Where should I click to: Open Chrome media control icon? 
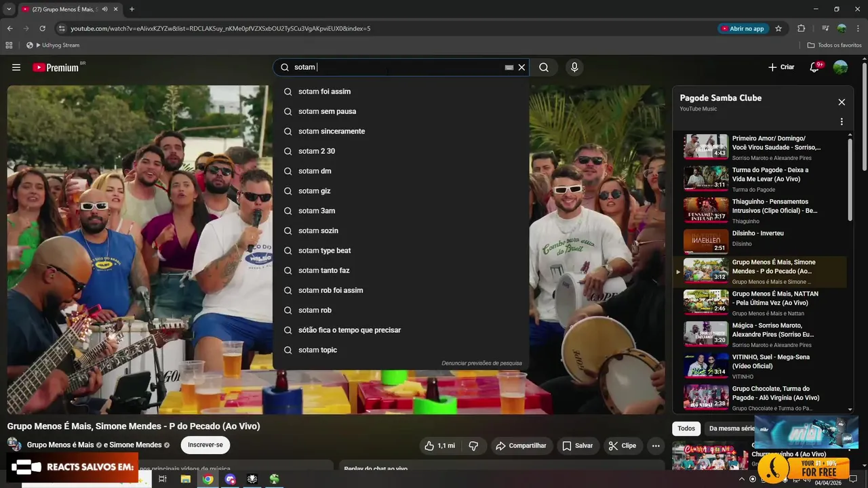825,28
